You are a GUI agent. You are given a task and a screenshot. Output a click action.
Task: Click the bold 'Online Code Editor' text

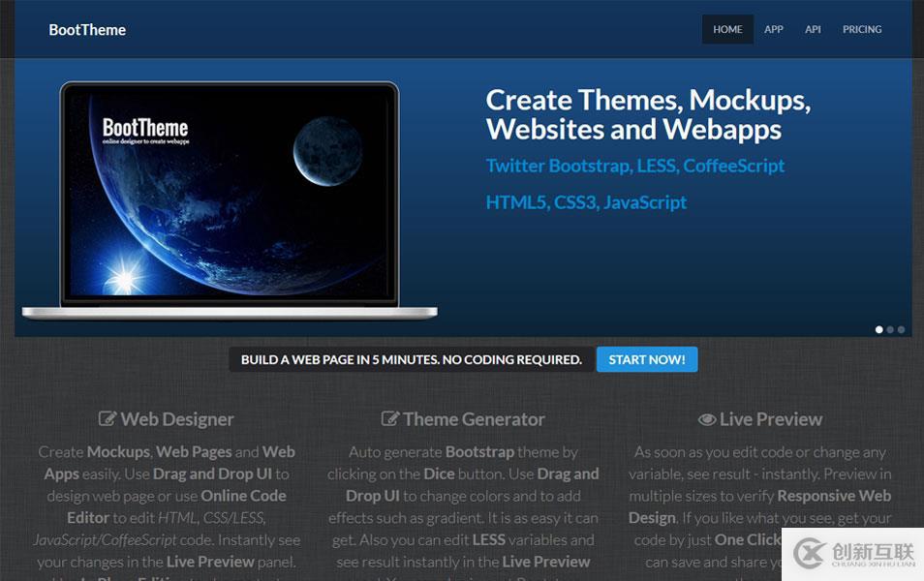click(177, 506)
